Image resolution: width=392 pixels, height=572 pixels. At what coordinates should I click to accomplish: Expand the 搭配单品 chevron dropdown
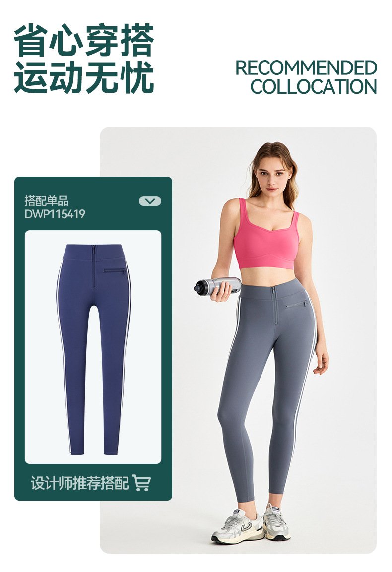point(150,201)
